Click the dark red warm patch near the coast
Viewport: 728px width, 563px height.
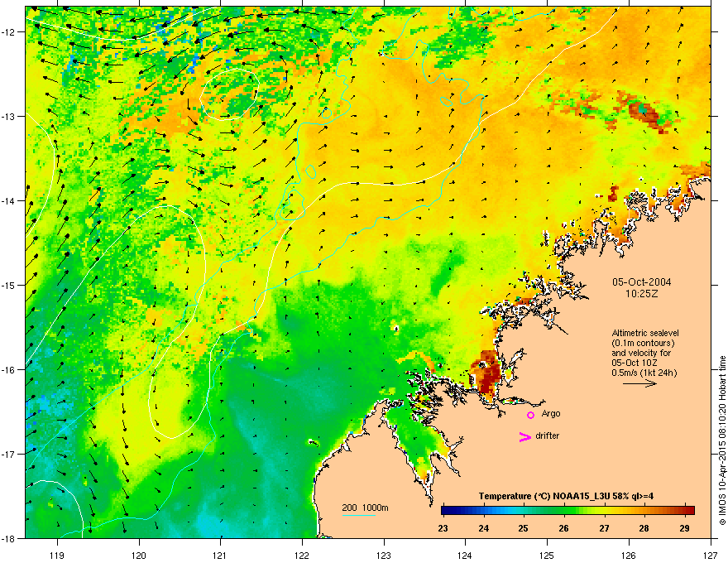486,373
